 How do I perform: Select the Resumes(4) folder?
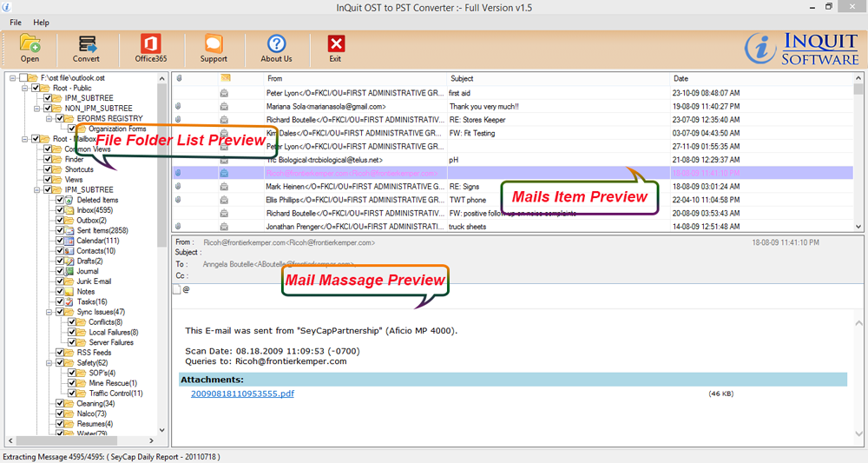click(95, 424)
